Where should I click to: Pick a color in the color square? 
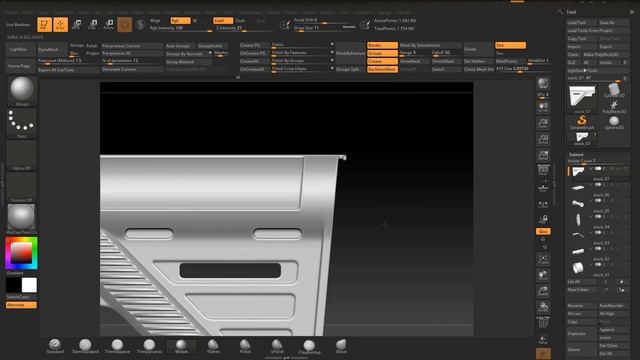(22, 253)
